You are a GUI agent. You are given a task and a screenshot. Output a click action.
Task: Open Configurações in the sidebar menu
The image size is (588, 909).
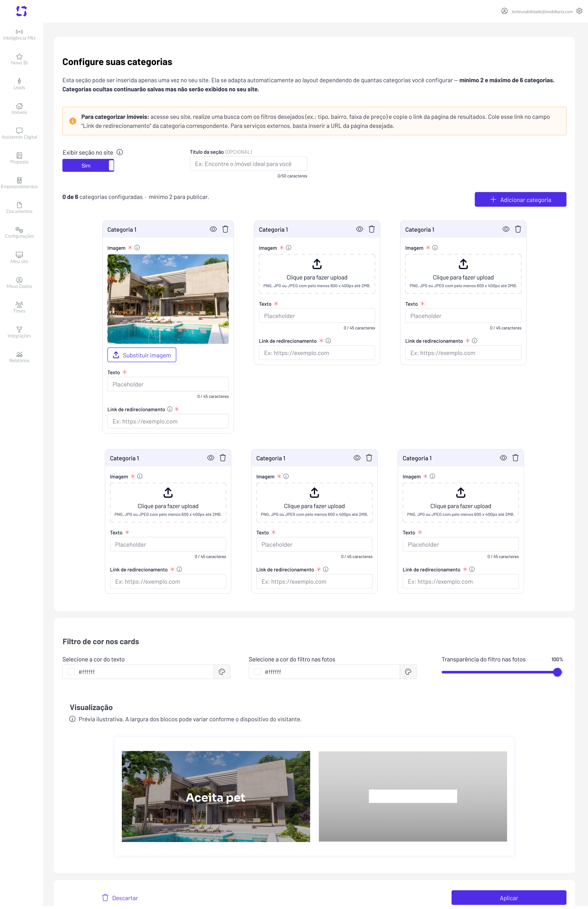click(x=19, y=233)
